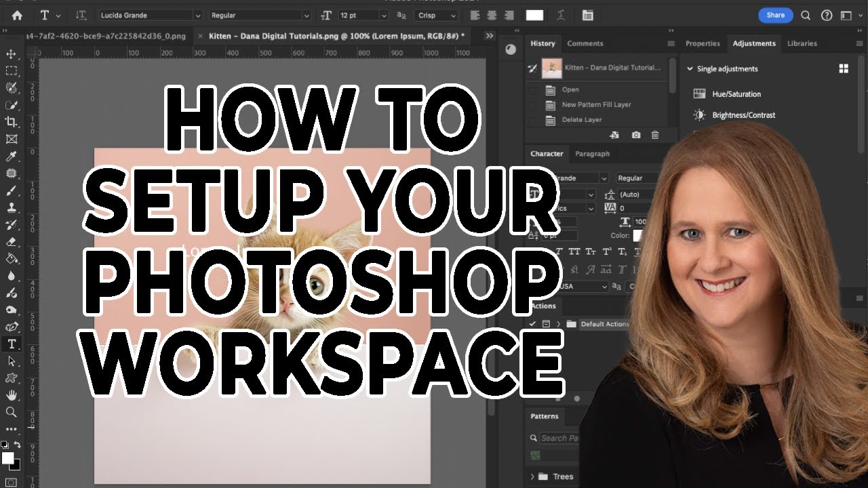The height and width of the screenshot is (488, 868).
Task: Toggle Character and Paragraph panels icon
Action: pyautogui.click(x=587, y=15)
